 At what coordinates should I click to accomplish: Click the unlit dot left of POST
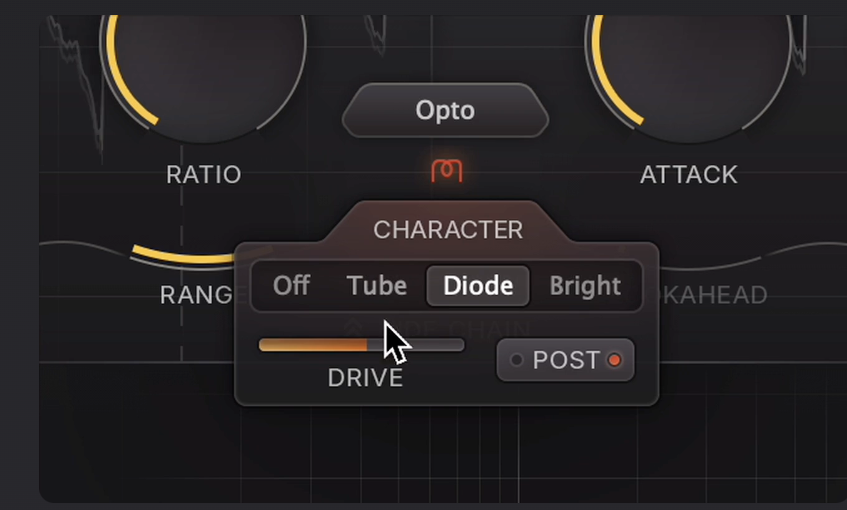(x=516, y=360)
